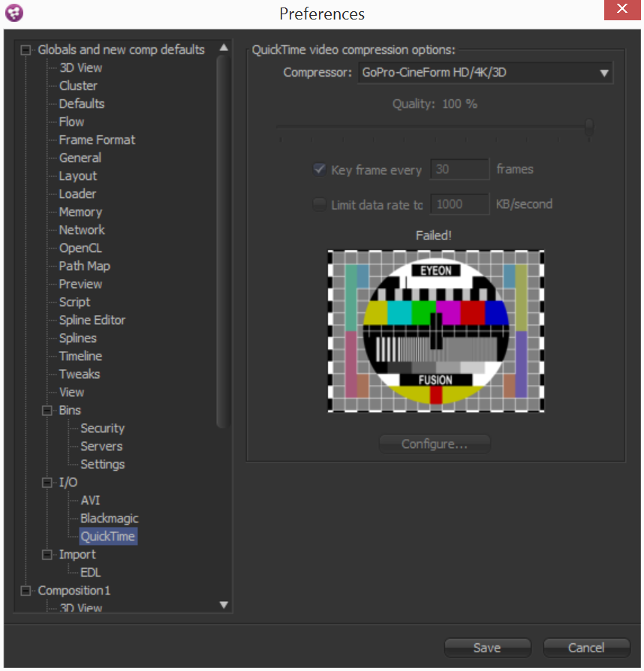Open Security under Bins
Image resolution: width=644 pixels, height=671 pixels.
tap(103, 429)
